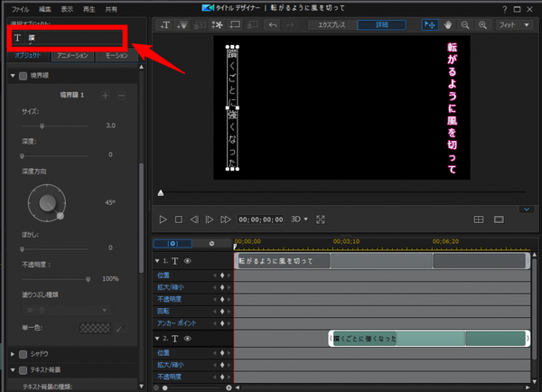Click the zoom out magnifier
Image resolution: width=542 pixels, height=392 pixels.
point(465,25)
